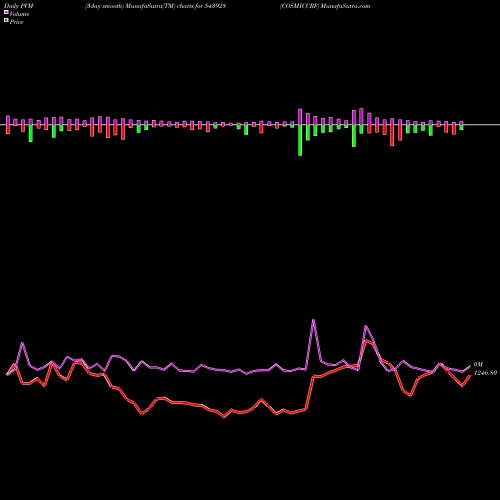Screen dimensions: 500x500
Task: Click the '(COSMICCRF) MunafaSutra.com' title text
Action: pyautogui.click(x=325, y=6)
